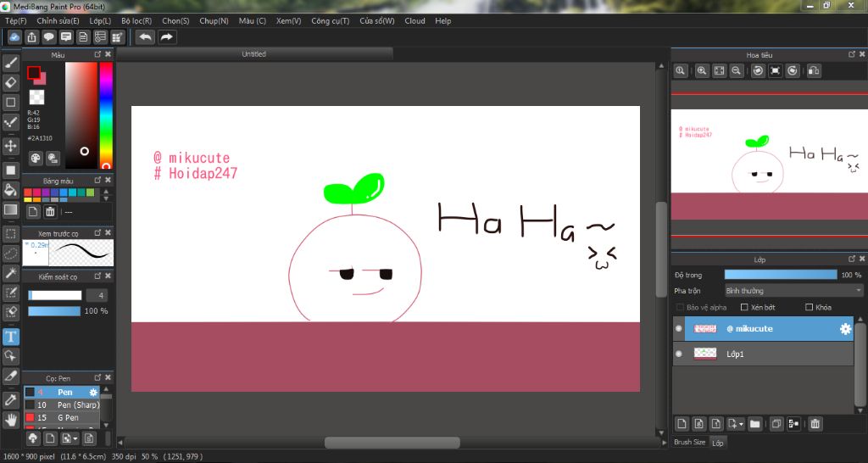Image resolution: width=868 pixels, height=463 pixels.
Task: Open the Tệp(F) menu
Action: coord(15,20)
